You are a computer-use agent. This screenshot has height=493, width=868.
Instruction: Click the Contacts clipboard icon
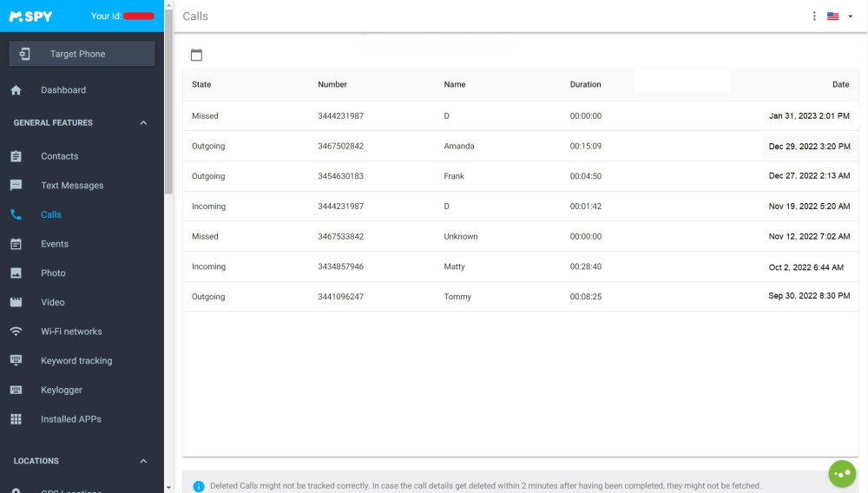pyautogui.click(x=16, y=156)
